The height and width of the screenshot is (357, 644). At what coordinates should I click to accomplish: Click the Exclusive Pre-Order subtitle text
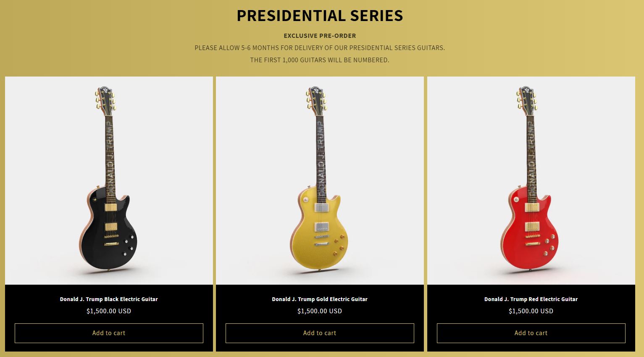[x=320, y=36]
